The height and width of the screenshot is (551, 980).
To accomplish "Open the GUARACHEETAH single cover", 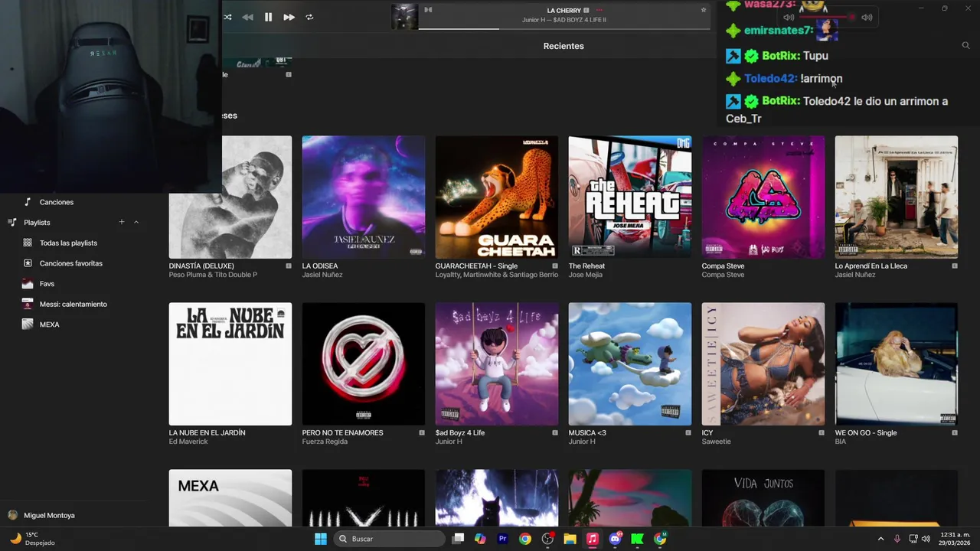I will point(497,197).
